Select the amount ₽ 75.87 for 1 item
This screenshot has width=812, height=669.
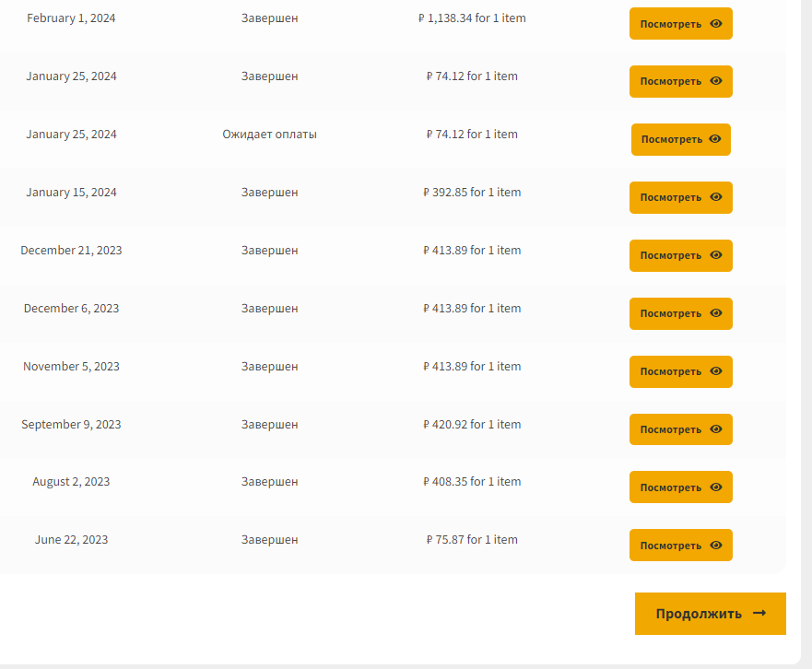[x=472, y=540]
